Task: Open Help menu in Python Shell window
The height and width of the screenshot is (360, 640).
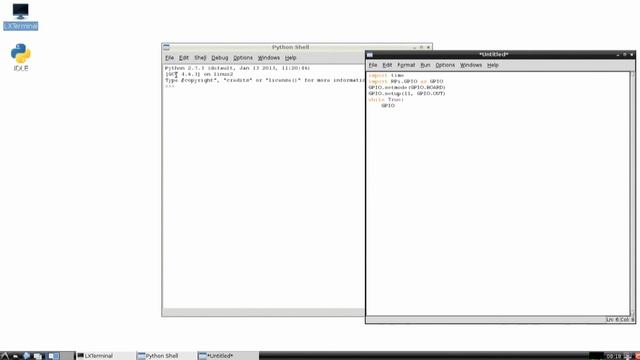Action: (x=290, y=58)
